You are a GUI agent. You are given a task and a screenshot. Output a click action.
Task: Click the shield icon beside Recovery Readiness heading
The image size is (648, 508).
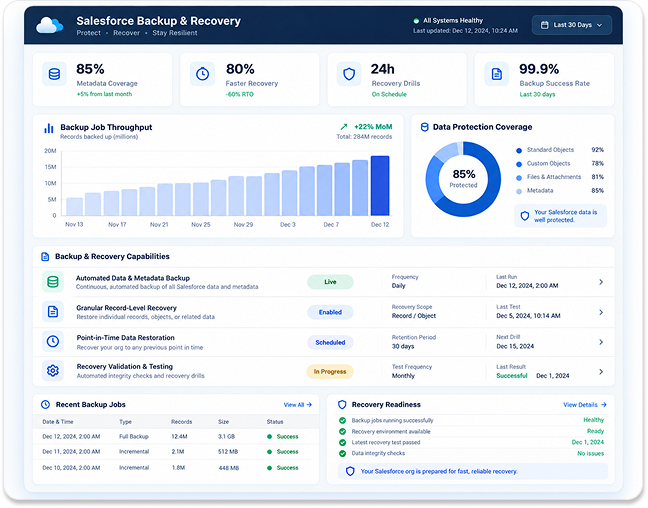click(x=342, y=405)
